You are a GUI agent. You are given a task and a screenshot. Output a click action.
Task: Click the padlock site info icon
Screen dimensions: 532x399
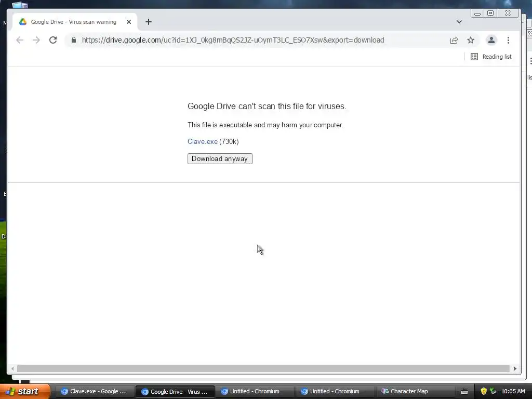[x=74, y=40]
